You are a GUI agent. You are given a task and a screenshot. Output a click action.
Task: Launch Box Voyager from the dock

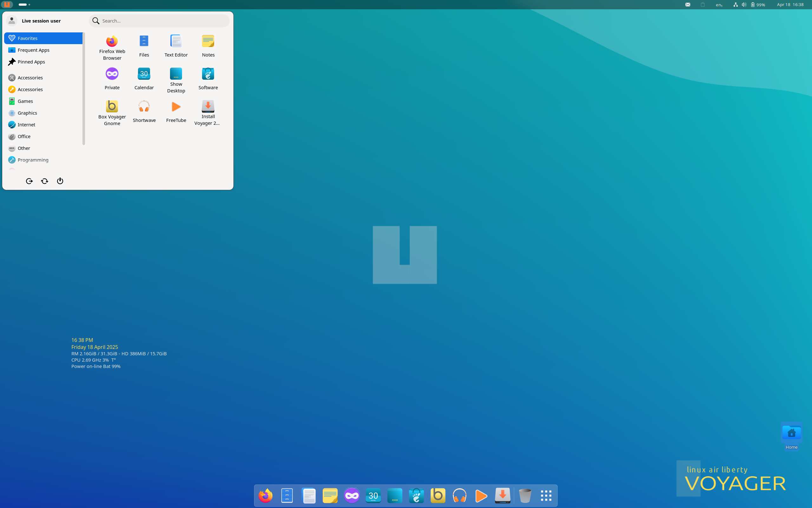click(438, 496)
